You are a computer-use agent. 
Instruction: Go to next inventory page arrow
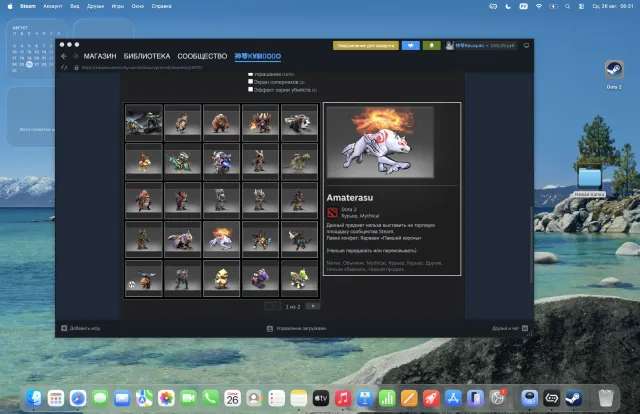point(313,306)
